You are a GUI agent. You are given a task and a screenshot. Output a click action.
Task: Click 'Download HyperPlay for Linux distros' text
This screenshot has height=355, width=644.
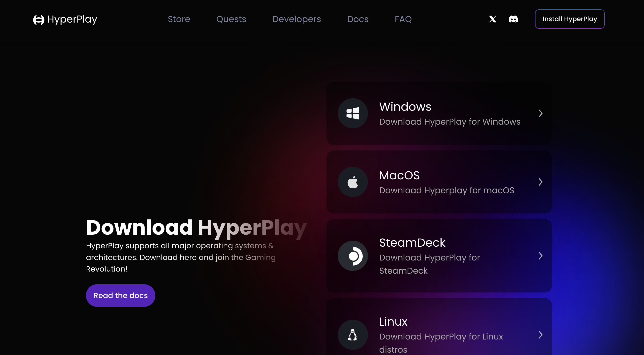click(441, 343)
